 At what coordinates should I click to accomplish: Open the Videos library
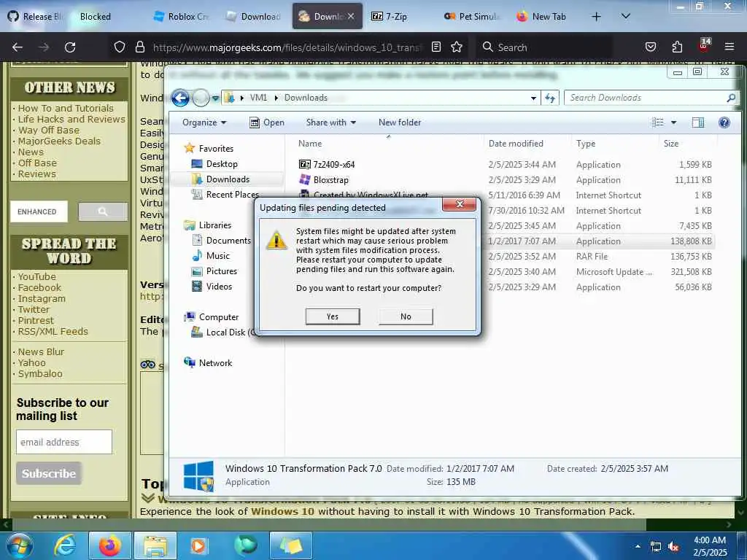(212, 286)
